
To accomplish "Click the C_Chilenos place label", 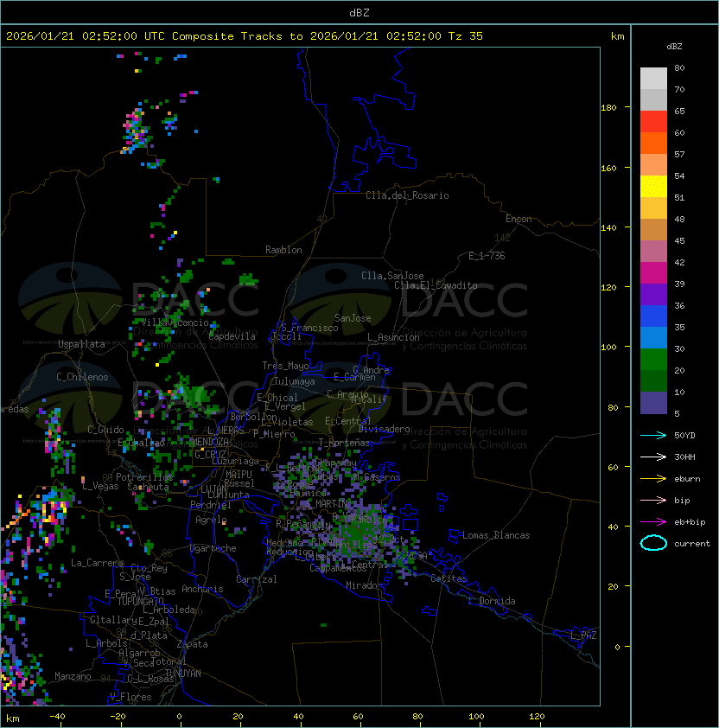I will 82,377.
